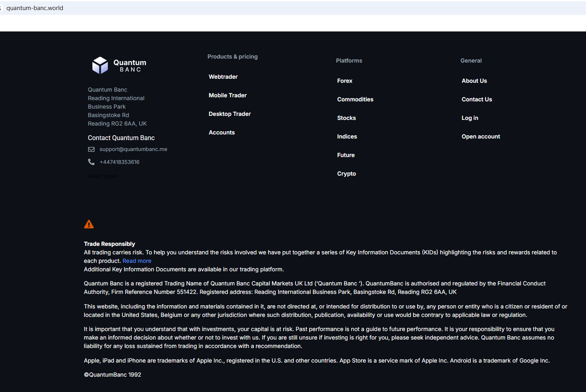This screenshot has height=392, width=586.
Task: Open the Indices link
Action: click(347, 136)
